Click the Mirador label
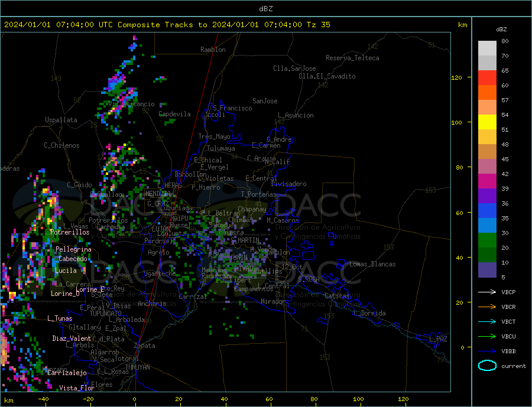 click(x=273, y=301)
